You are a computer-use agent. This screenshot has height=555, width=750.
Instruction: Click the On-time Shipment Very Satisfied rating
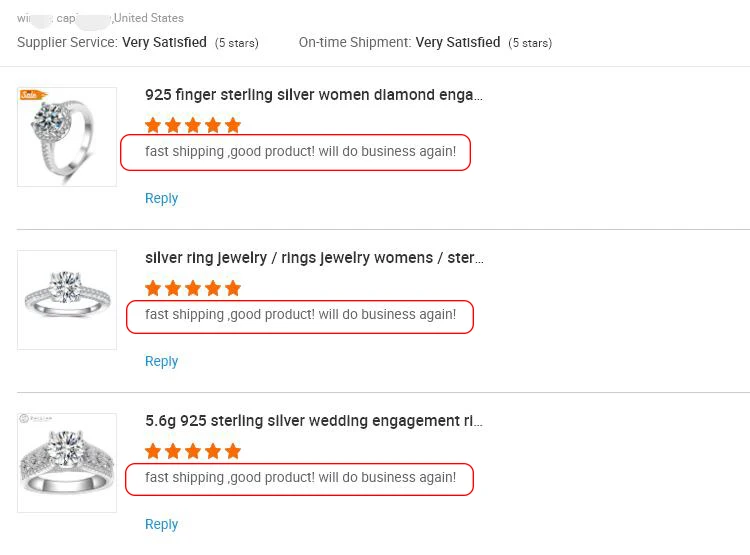(457, 42)
